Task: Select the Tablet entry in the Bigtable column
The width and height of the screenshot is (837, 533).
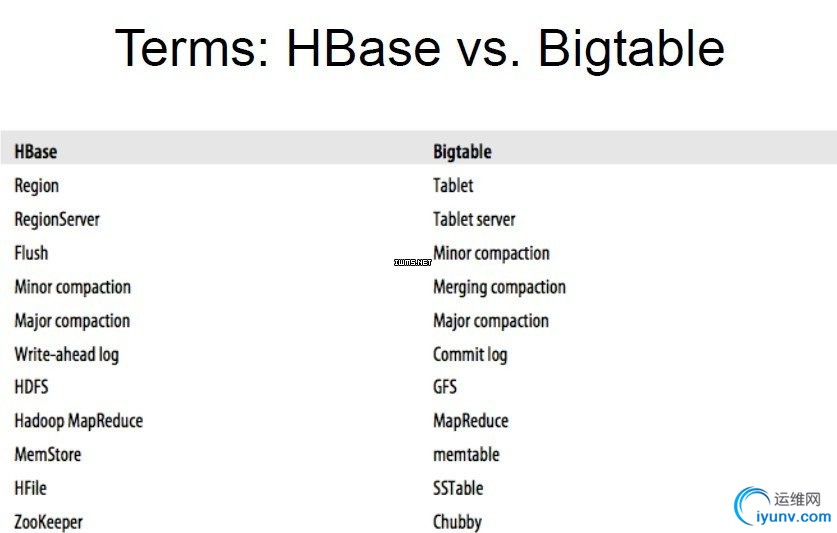Action: pos(453,185)
